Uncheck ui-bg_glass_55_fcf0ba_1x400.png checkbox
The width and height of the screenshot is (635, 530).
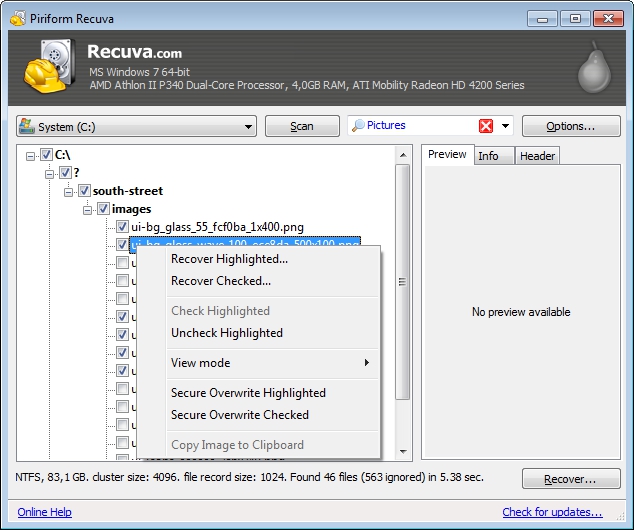pos(122,227)
